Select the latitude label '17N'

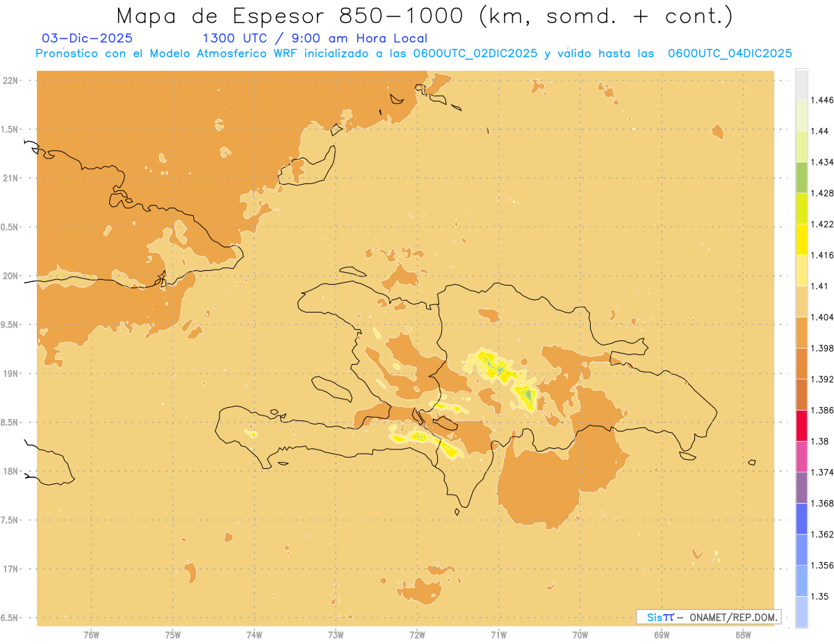[x=10, y=569]
